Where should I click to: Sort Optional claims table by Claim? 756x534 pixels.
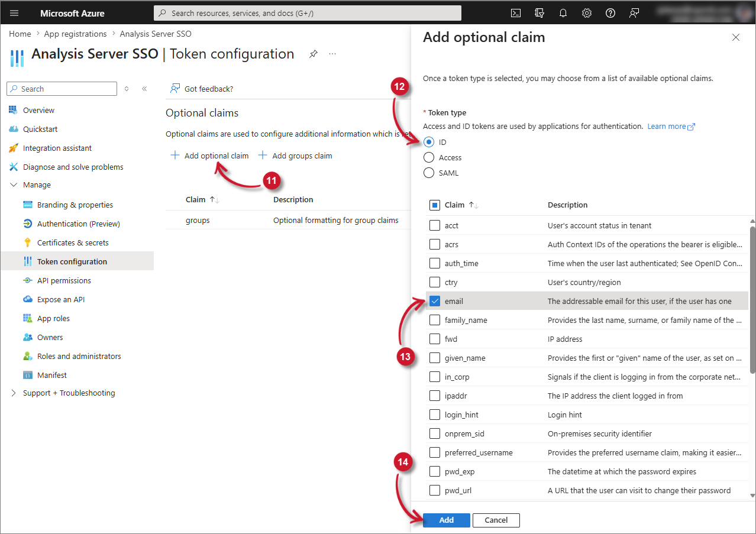(202, 200)
